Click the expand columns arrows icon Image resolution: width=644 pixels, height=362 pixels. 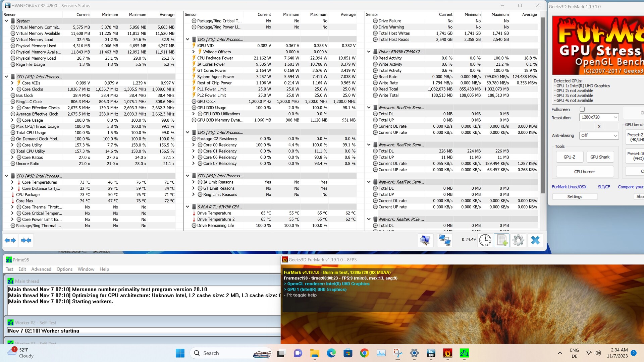pos(10,240)
